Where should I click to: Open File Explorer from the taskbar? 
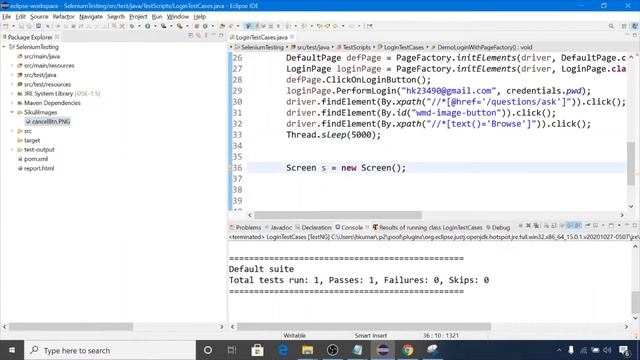click(x=307, y=350)
